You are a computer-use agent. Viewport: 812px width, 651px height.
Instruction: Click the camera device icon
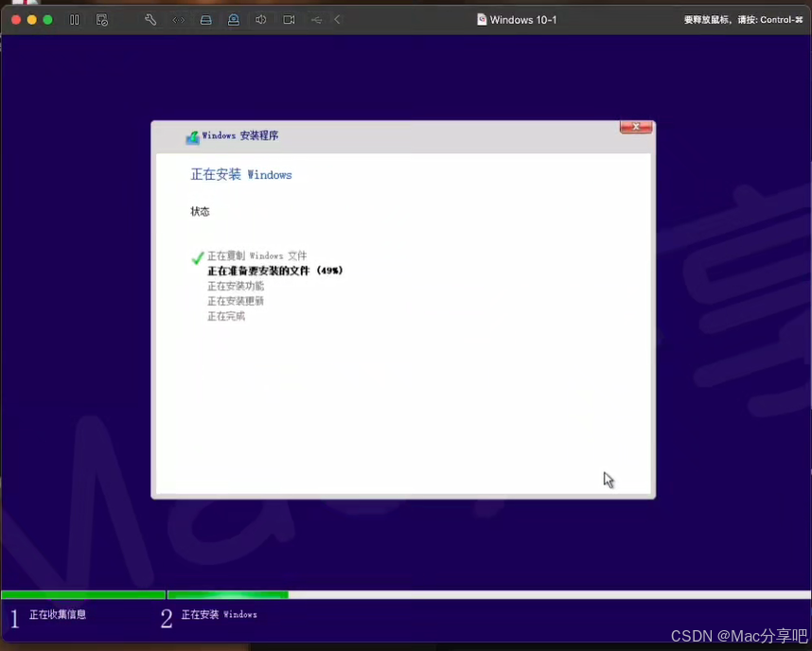(x=289, y=20)
